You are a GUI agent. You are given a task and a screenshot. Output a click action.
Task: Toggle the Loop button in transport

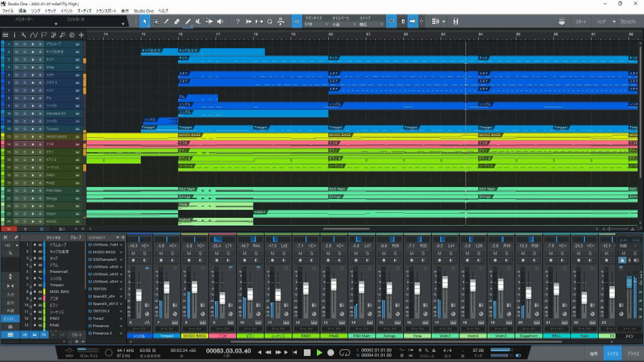345,352
